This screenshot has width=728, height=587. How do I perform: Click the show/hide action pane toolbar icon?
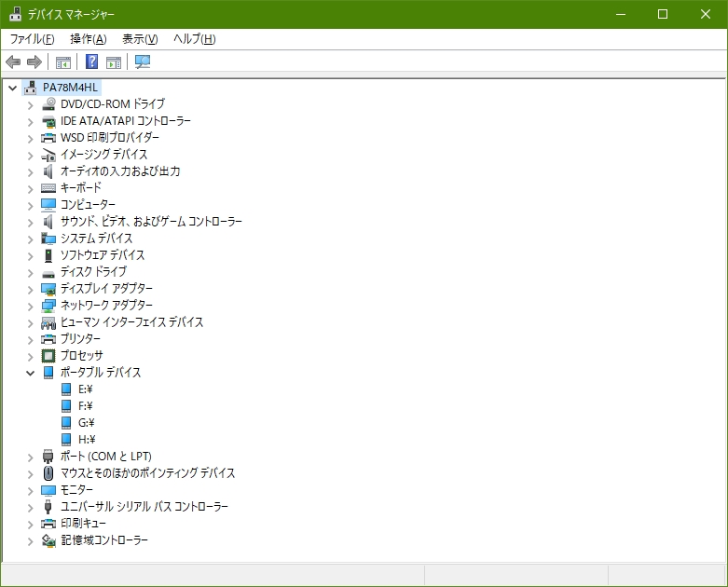(x=114, y=61)
